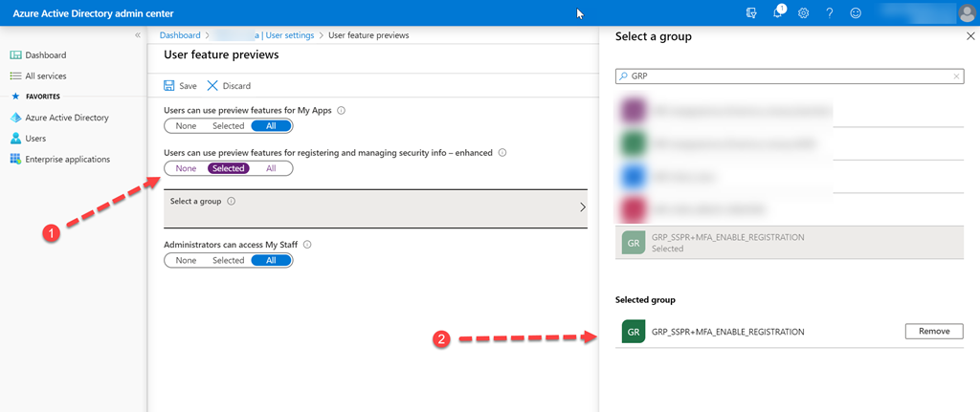Select the blurred pink group result
Viewport: 980px width, 412px height.
789,209
